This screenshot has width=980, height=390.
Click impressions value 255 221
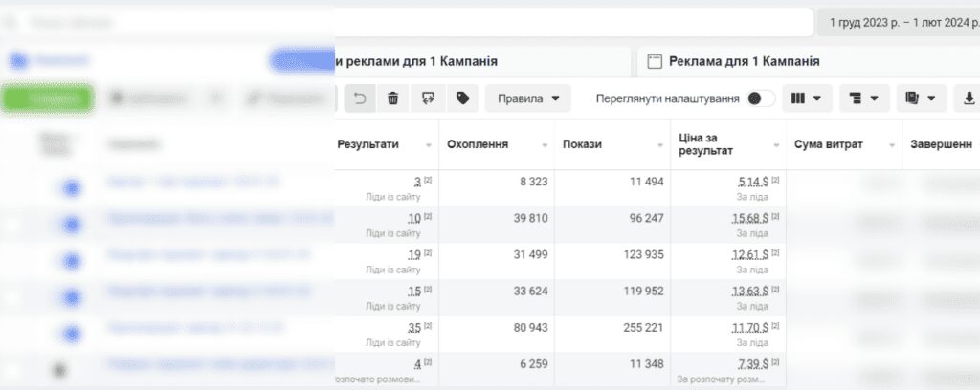644,327
